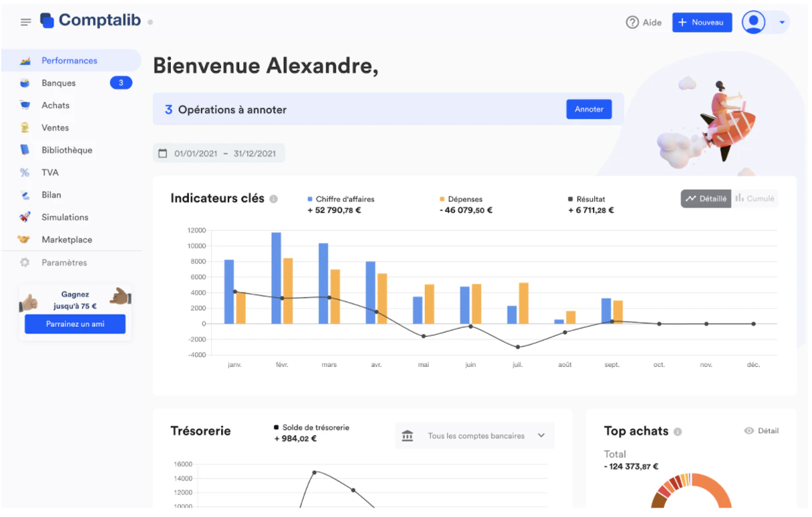Viewport: 812px width, 517px height.
Task: Open the Banques menu item
Action: point(71,83)
